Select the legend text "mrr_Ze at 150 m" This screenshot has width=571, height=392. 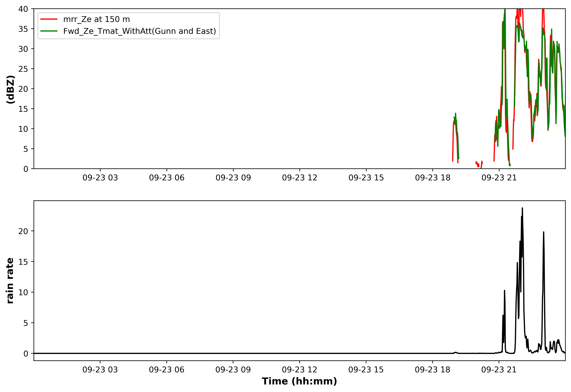tap(97, 19)
